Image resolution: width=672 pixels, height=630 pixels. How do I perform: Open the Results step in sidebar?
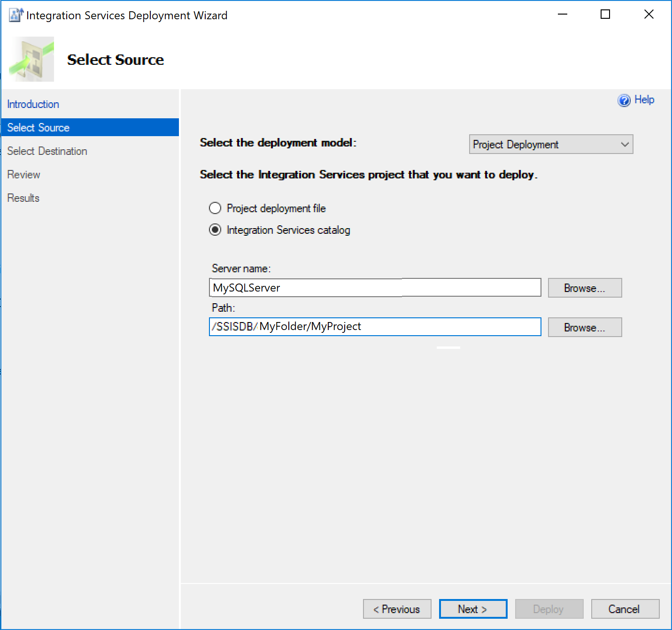(23, 198)
